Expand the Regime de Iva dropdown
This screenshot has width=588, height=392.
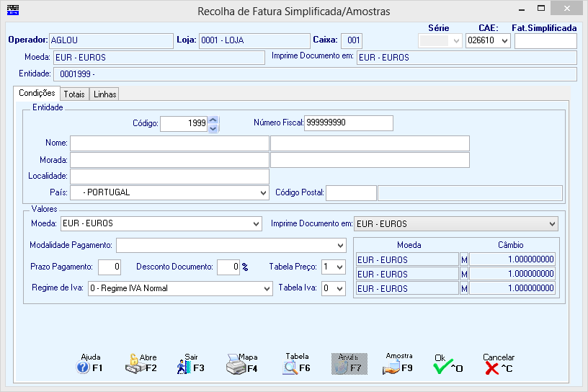[267, 289]
